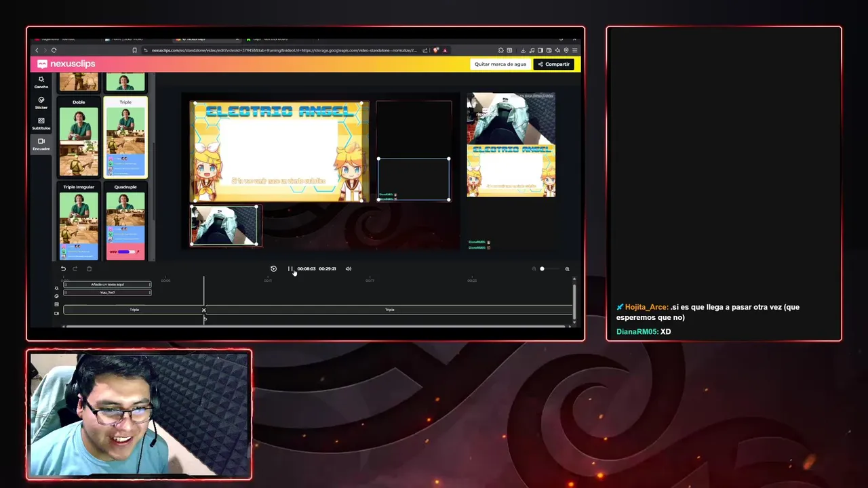868x488 pixels.
Task: Open the Sticker panel in sidebar
Action: [41, 103]
